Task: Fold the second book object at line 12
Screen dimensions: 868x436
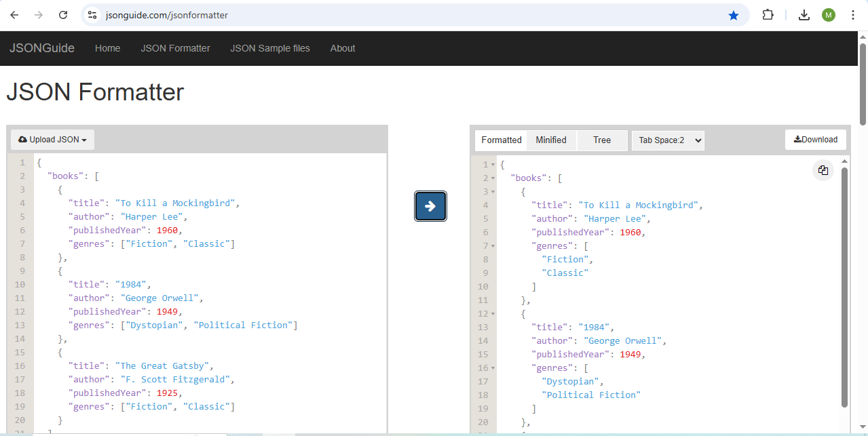Action: (x=493, y=314)
